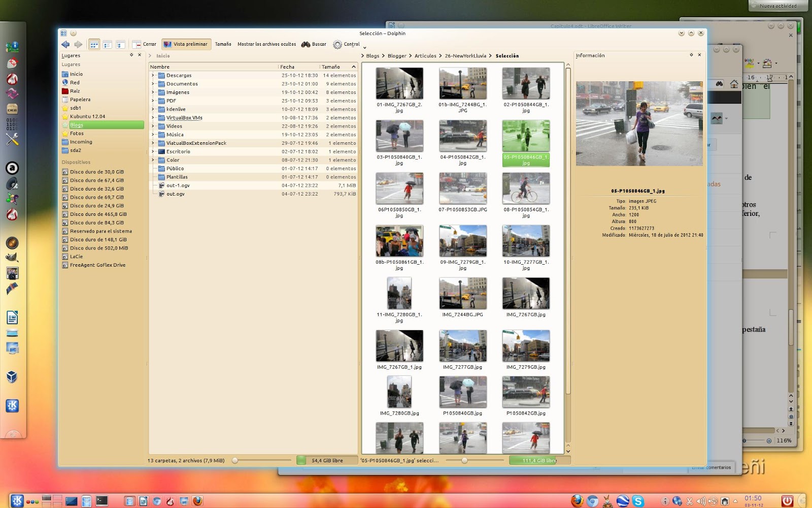This screenshot has width=812, height=508.
Task: Toggle Mostrar los archivos ocultos
Action: (266, 44)
